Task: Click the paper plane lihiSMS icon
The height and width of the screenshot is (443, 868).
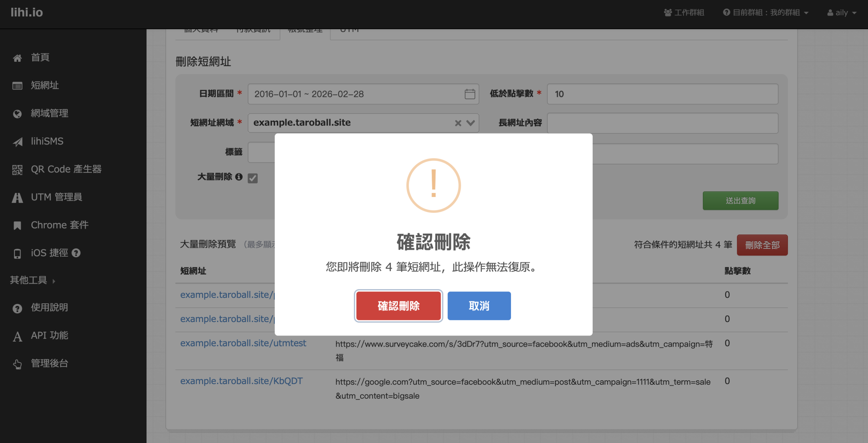Action: (18, 142)
